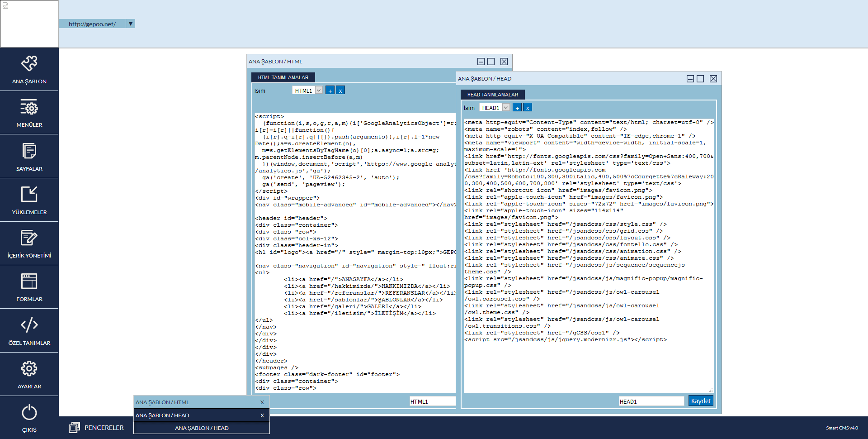Close the ANA ŞABLON / HEAD window

(x=713, y=79)
